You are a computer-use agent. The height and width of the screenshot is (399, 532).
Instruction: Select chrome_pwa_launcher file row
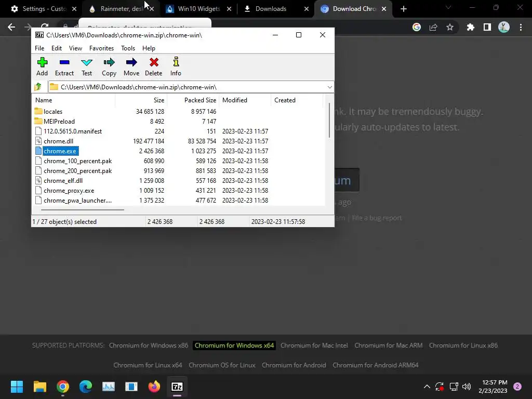pyautogui.click(x=178, y=200)
